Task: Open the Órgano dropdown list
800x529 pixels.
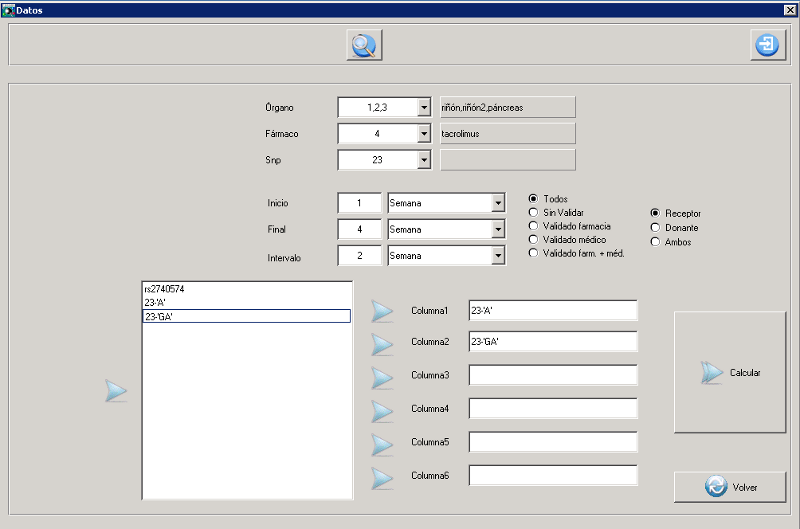Action: 423,107
